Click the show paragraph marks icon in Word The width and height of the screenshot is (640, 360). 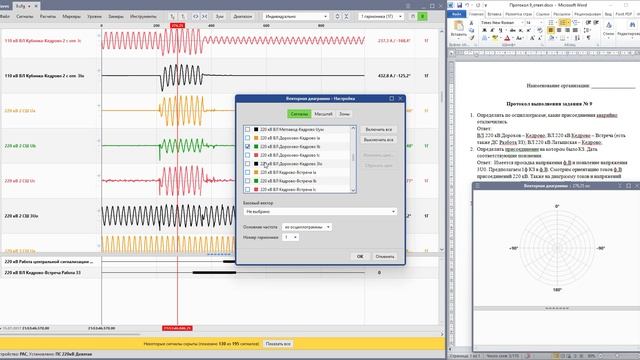[x=589, y=38]
